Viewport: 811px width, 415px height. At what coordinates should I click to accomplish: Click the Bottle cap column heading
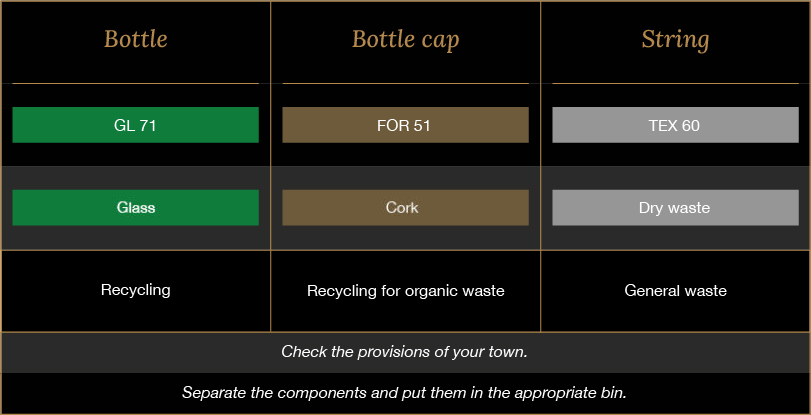[x=406, y=40]
